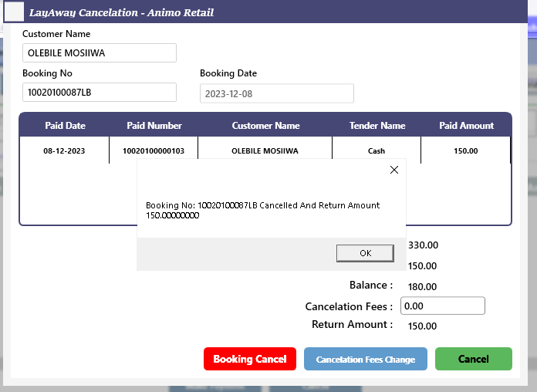Click the Paid Number column header

click(x=154, y=126)
